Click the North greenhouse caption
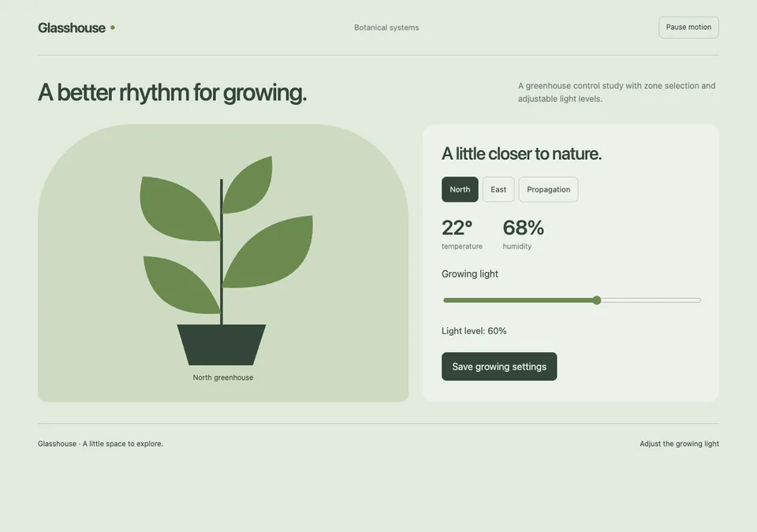The image size is (757, 532). coord(223,378)
